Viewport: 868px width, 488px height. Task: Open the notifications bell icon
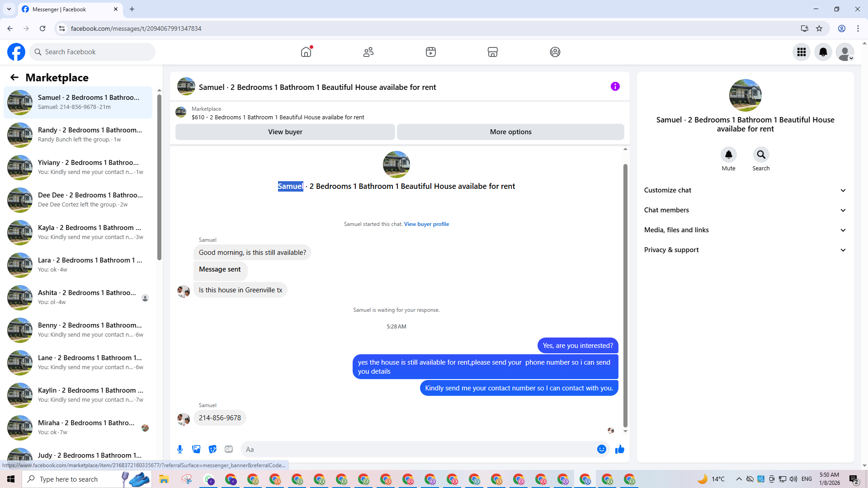pos(823,52)
